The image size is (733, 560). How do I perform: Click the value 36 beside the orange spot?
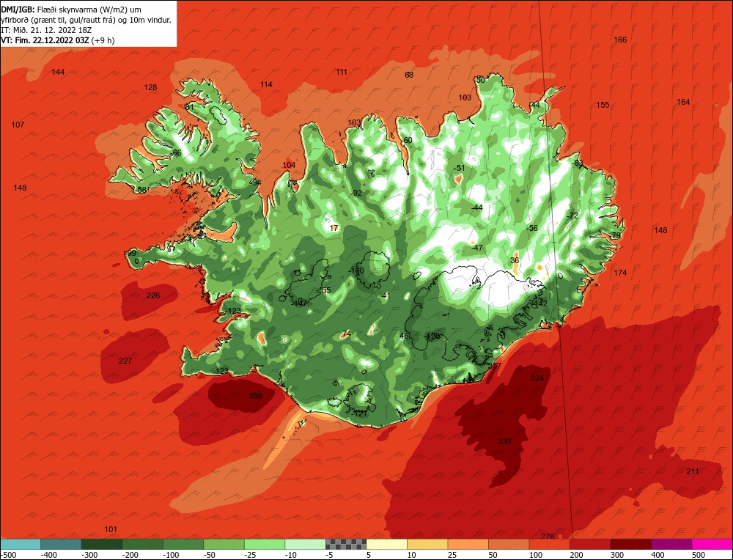515,260
